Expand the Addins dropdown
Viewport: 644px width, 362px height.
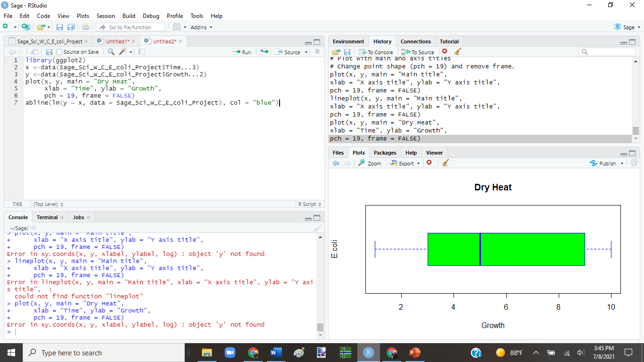[x=201, y=27]
